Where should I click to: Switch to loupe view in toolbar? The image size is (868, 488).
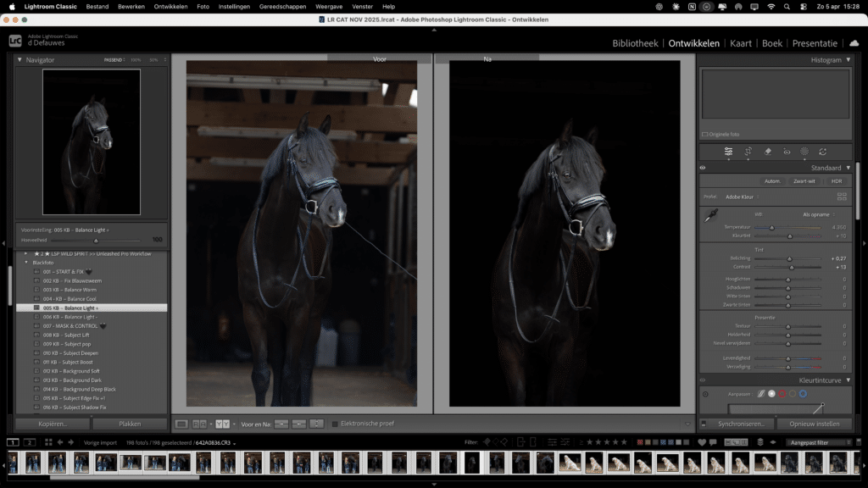[181, 424]
